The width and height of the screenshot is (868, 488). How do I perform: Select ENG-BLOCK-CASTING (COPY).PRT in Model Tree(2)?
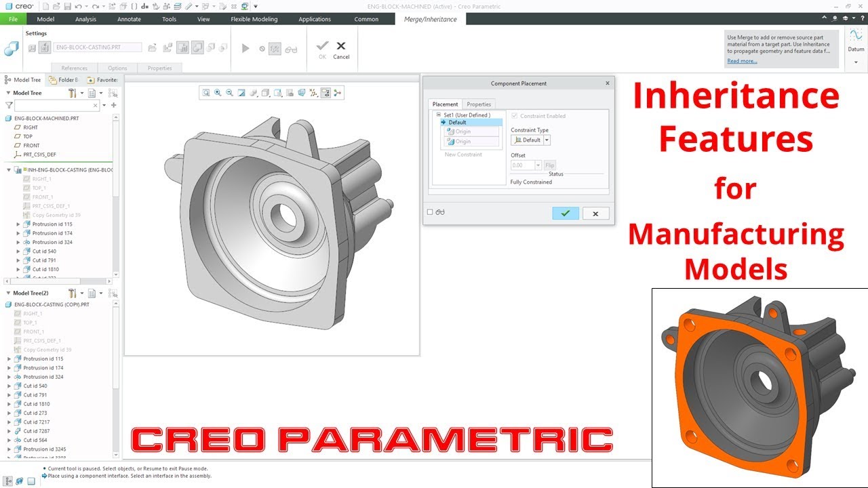coord(52,304)
